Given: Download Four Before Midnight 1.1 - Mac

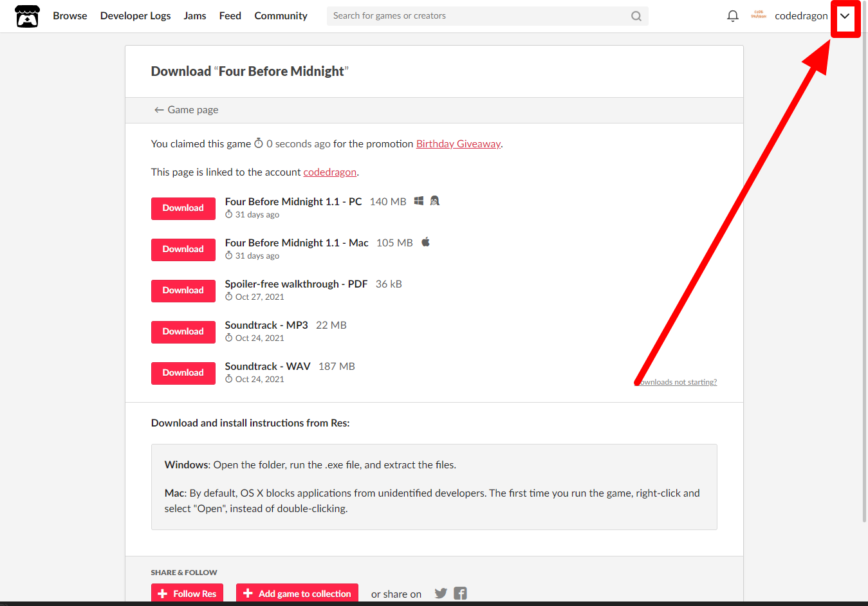Looking at the screenshot, I should tap(183, 250).
